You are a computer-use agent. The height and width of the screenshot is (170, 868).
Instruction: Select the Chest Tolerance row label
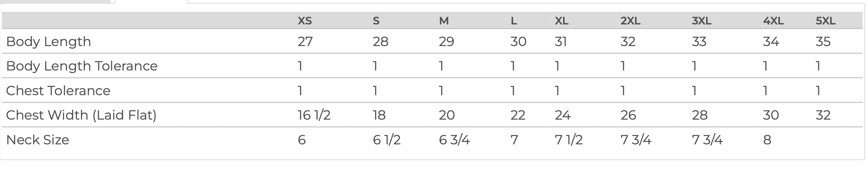(x=58, y=91)
